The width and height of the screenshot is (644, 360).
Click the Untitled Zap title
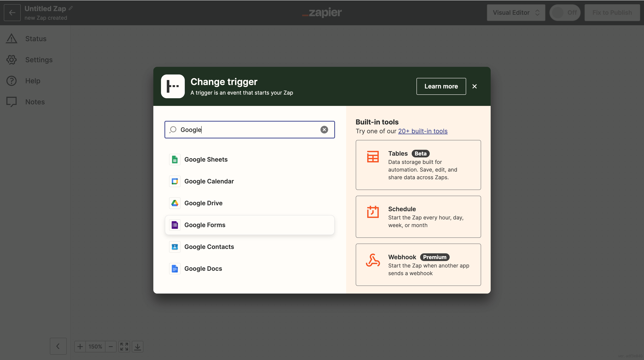[x=45, y=8]
